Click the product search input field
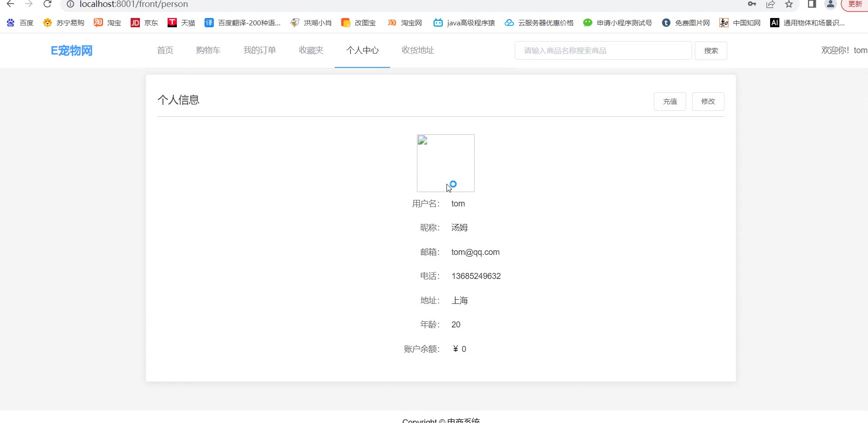The height and width of the screenshot is (423, 868). pyautogui.click(x=603, y=50)
